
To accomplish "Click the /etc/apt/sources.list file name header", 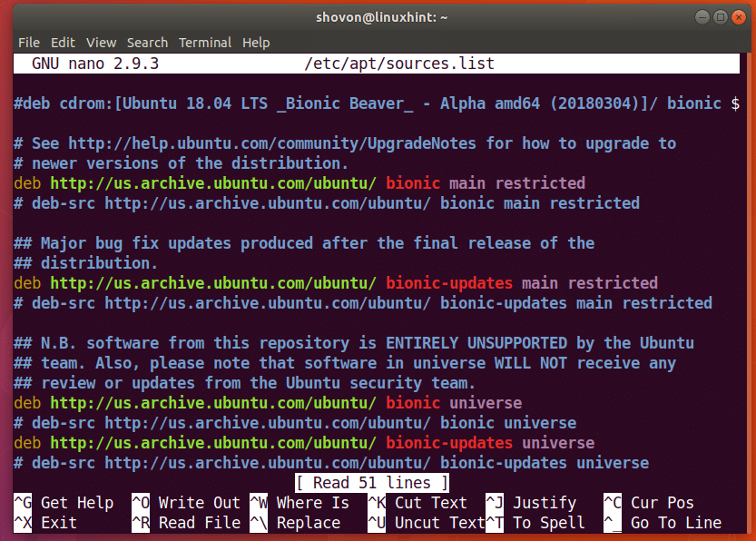I will [x=399, y=64].
